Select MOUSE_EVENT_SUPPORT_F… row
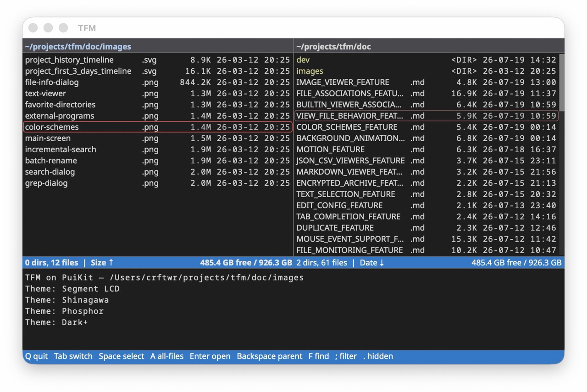Image resolution: width=587 pixels, height=392 pixels. coord(426,239)
